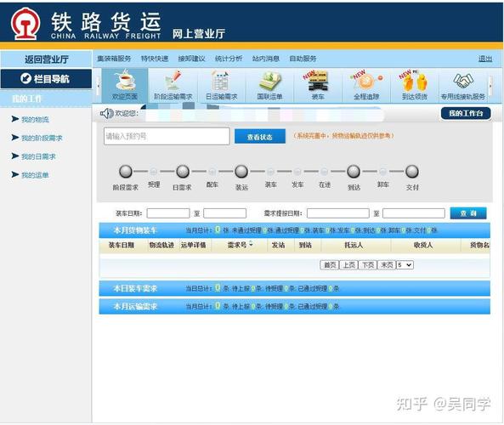Open 统计分析 menu
This screenshot has width=504, height=425.
point(229,59)
